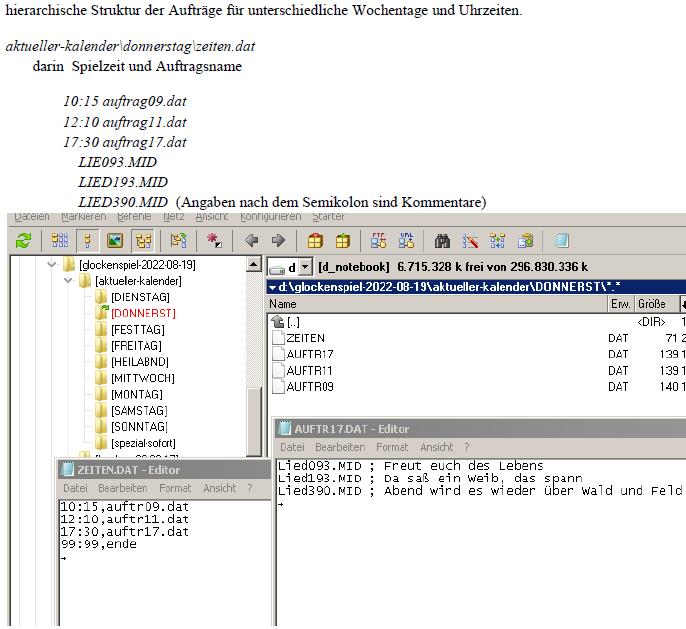This screenshot has width=686, height=629.
Task: Open the multi-rename tool icon
Action: pos(470,241)
